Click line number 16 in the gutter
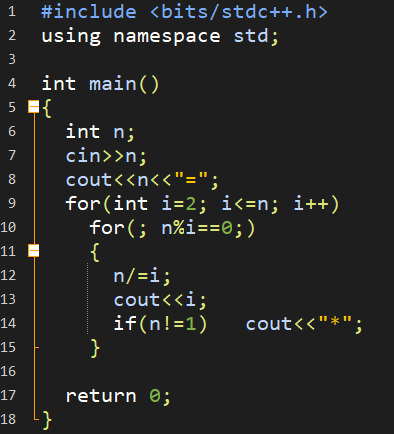Screen dimensions: 394x434 pos(8,371)
